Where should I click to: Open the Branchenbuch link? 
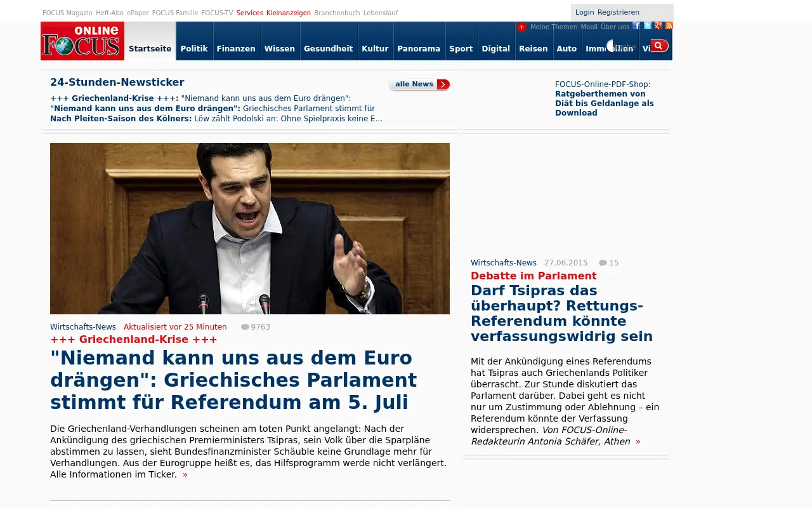click(x=337, y=13)
